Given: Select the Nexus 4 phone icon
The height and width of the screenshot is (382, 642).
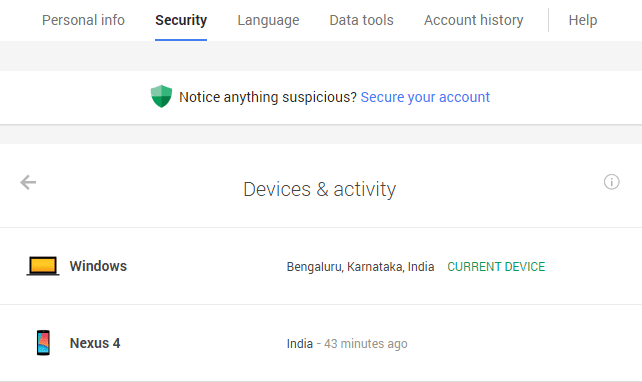Looking at the screenshot, I should pyautogui.click(x=43, y=343).
